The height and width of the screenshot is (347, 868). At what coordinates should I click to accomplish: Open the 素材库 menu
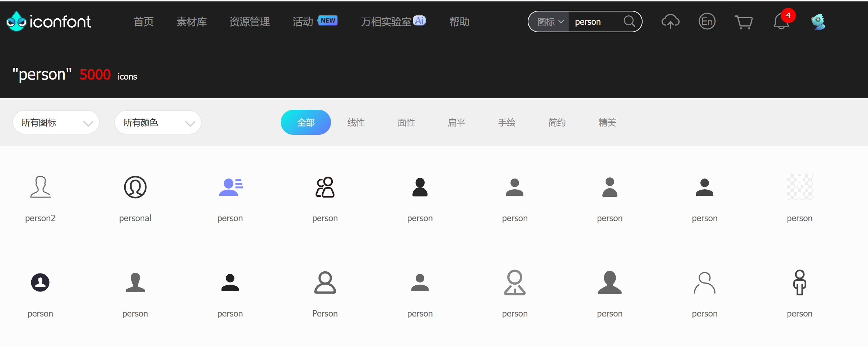click(192, 22)
